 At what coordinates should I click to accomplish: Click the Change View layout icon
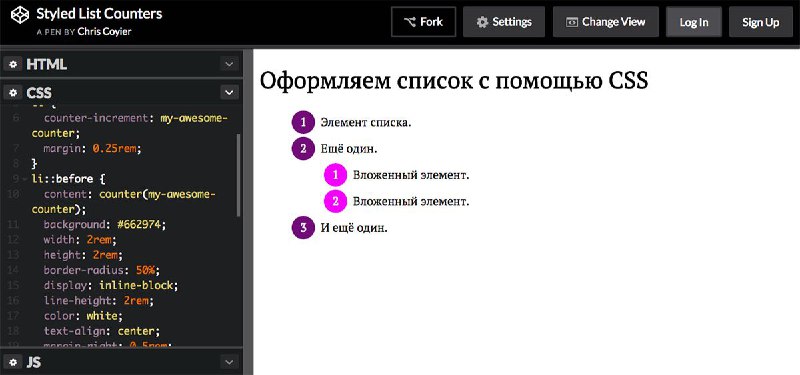click(x=572, y=22)
